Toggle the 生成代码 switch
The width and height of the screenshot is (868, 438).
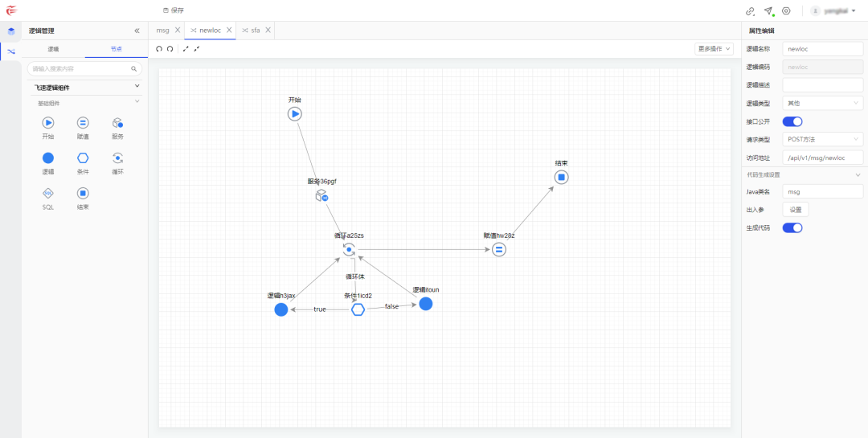pyautogui.click(x=792, y=227)
